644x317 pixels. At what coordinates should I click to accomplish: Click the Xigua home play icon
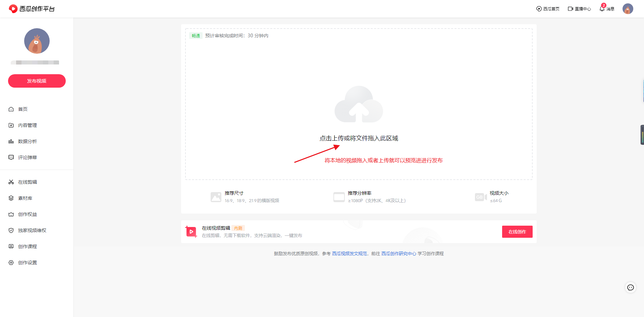(539, 9)
